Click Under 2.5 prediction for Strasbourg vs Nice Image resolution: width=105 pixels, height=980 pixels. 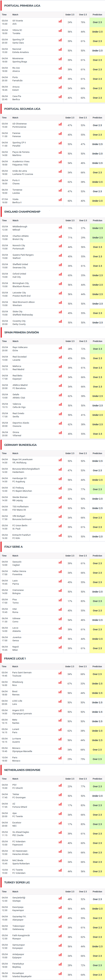coord(97,684)
